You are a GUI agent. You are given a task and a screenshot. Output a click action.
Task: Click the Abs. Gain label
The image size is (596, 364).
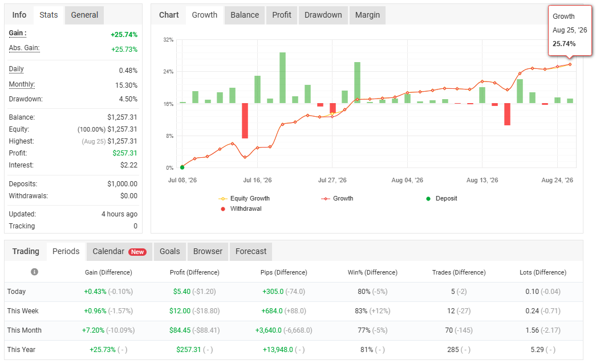pos(25,48)
